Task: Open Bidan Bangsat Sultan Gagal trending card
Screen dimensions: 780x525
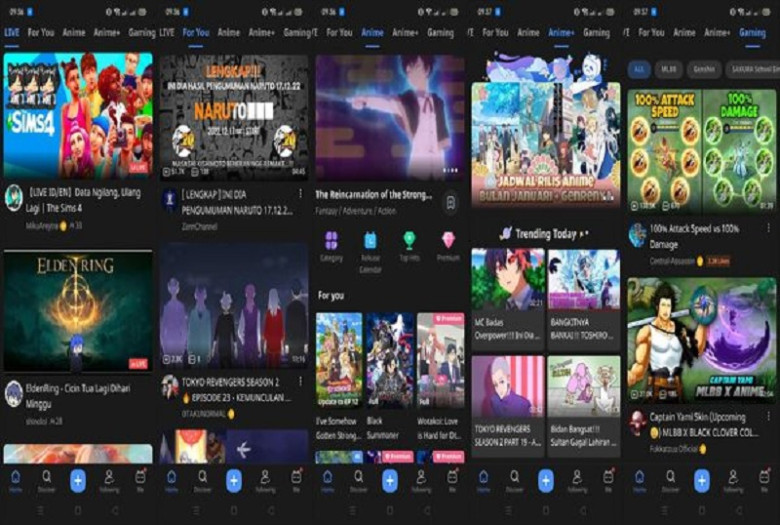Action: (x=584, y=406)
